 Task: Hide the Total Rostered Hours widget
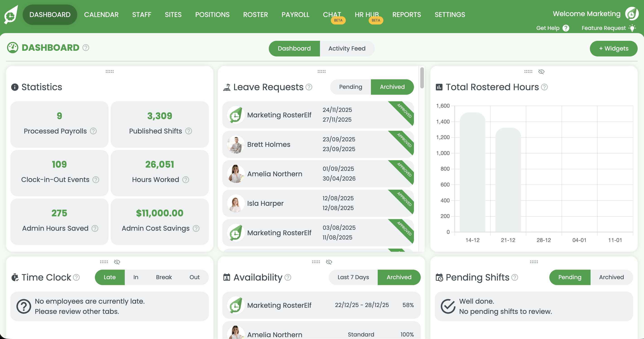pos(541,72)
